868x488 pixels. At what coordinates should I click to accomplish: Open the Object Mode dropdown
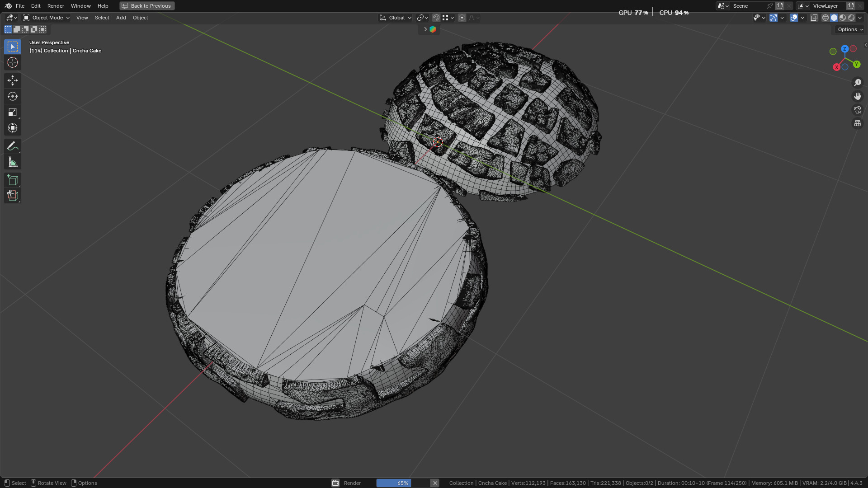tap(47, 18)
